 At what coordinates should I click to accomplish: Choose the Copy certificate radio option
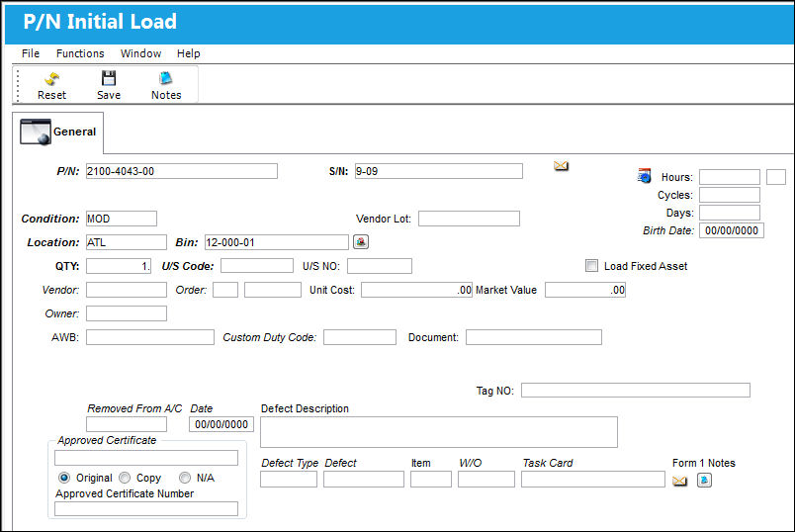(125, 478)
